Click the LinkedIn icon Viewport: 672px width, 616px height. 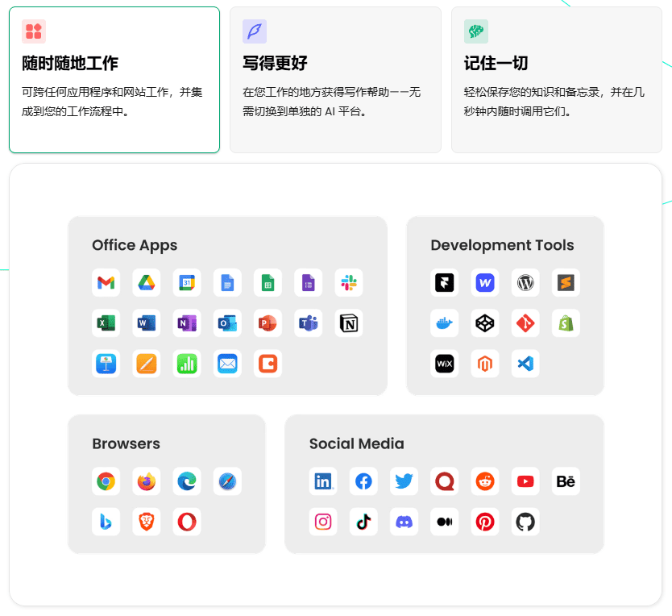323,481
